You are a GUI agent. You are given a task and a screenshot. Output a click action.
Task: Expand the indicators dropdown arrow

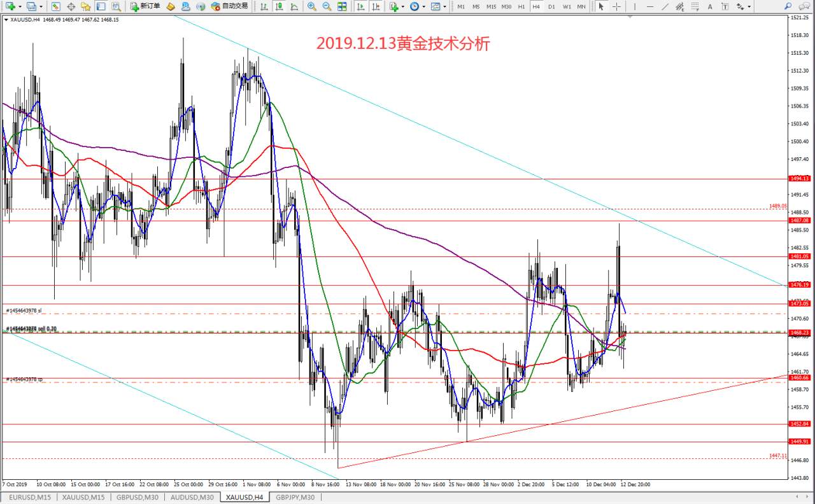tap(404, 6)
